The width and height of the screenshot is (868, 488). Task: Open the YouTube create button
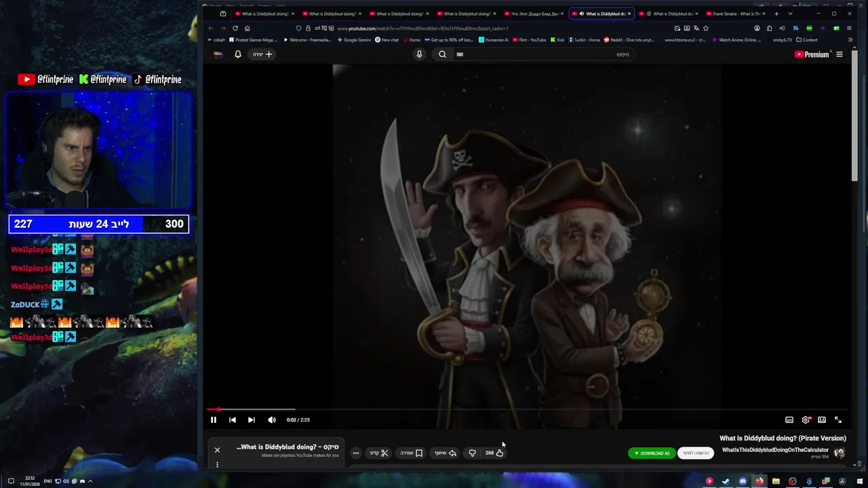pos(262,54)
